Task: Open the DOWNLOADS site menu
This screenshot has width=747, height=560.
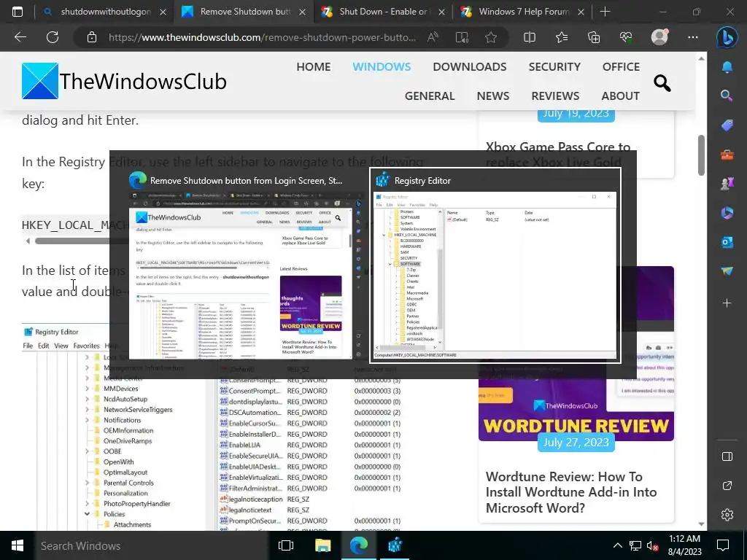Action: pyautogui.click(x=469, y=66)
